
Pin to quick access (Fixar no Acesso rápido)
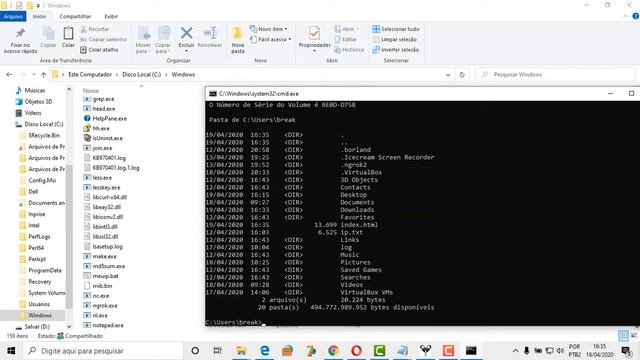(20, 40)
